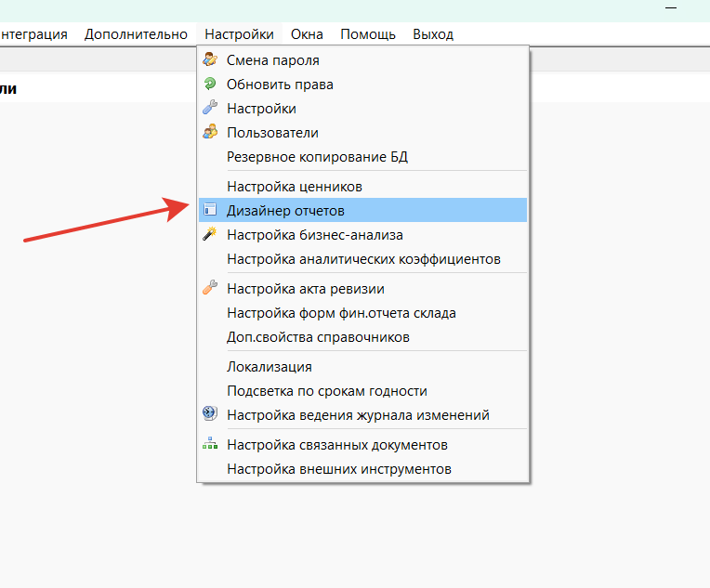The image size is (710, 588).
Task: Click the green refresh icon for Обновить права
Action: pyautogui.click(x=210, y=85)
